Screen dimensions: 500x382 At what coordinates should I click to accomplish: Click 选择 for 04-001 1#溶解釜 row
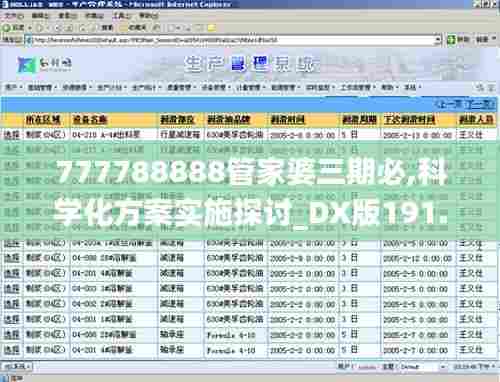(x=12, y=319)
